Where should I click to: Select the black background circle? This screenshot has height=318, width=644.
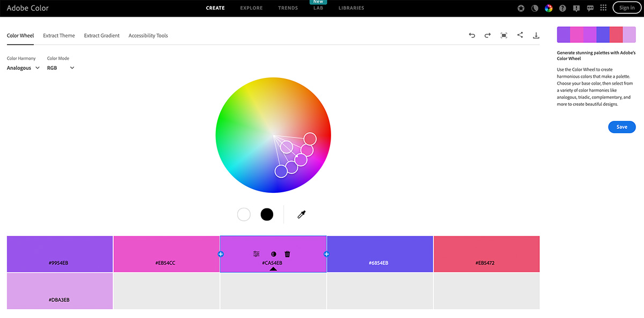pyautogui.click(x=267, y=214)
